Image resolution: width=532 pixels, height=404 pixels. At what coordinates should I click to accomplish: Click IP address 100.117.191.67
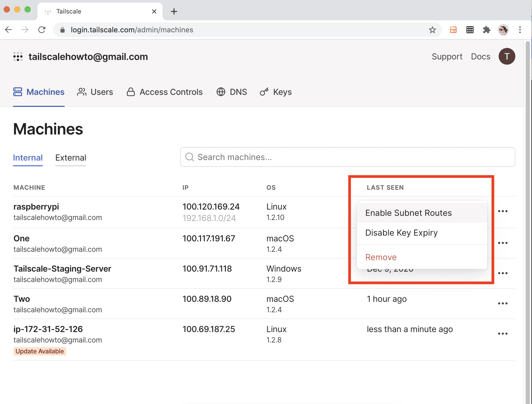[x=209, y=238]
